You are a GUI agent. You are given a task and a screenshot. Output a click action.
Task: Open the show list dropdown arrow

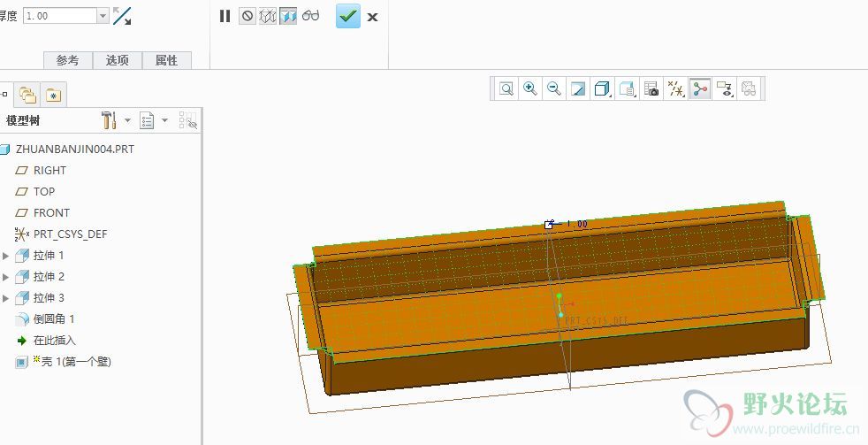click(164, 120)
